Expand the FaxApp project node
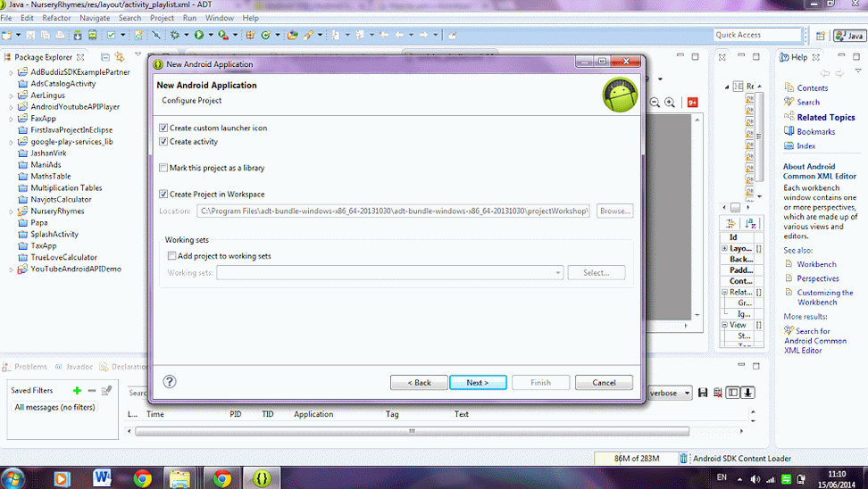868x489 pixels. pyautogui.click(x=11, y=119)
